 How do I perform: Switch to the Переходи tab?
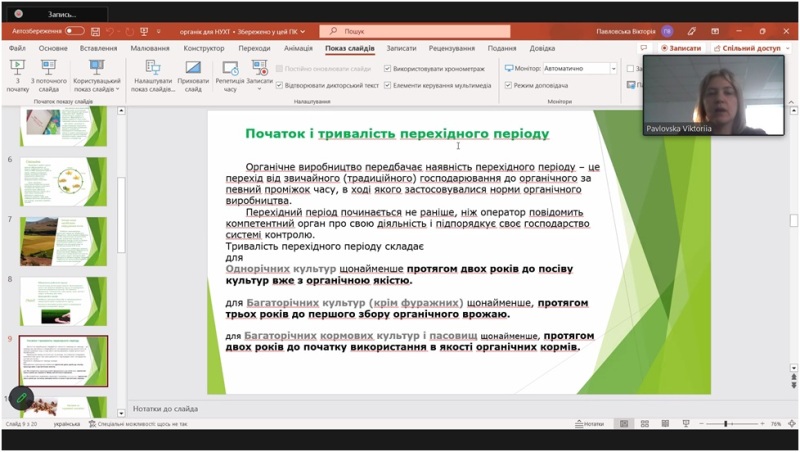coord(254,48)
